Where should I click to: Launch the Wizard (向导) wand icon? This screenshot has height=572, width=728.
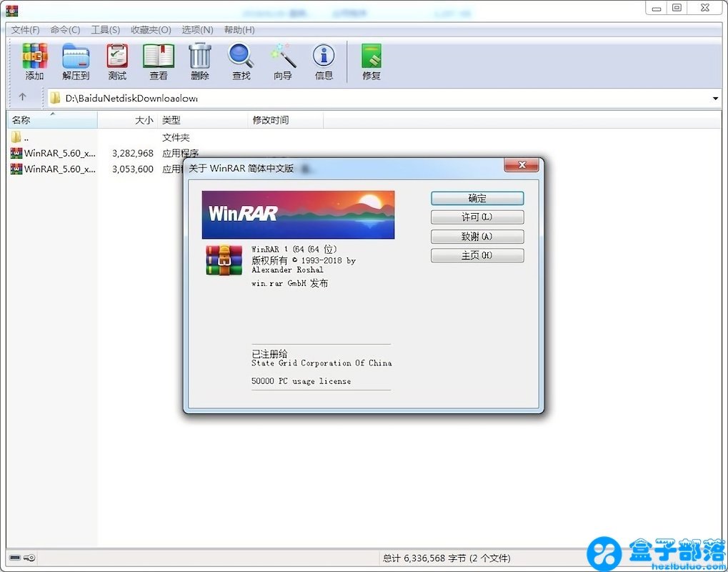(x=283, y=61)
